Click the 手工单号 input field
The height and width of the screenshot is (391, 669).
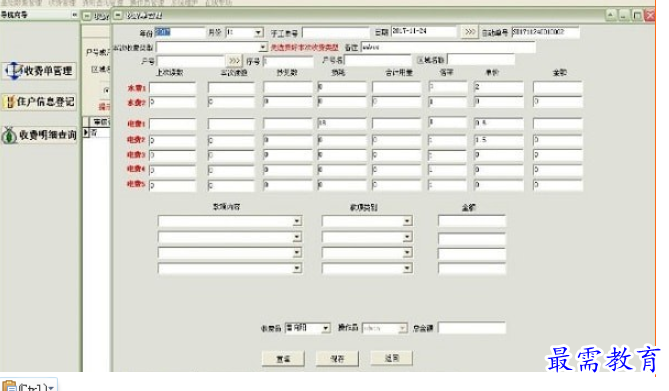(x=336, y=32)
